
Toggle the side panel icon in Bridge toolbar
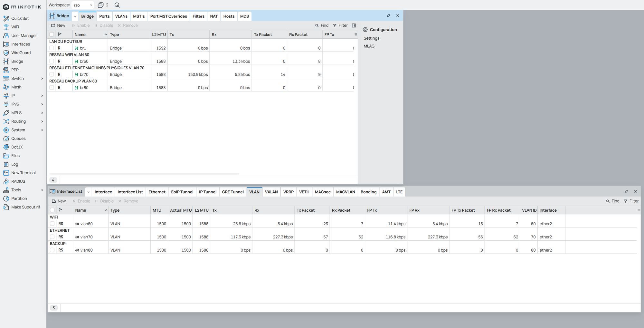click(x=354, y=25)
